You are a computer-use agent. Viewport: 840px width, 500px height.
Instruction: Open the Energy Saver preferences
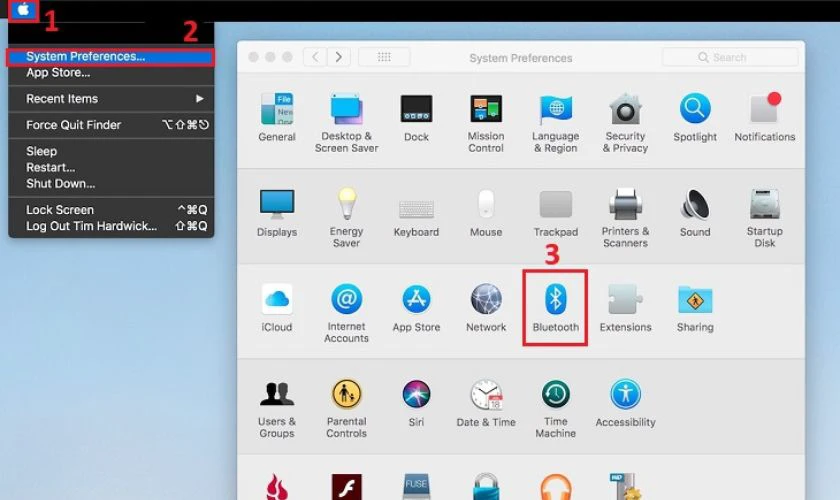pos(347,218)
